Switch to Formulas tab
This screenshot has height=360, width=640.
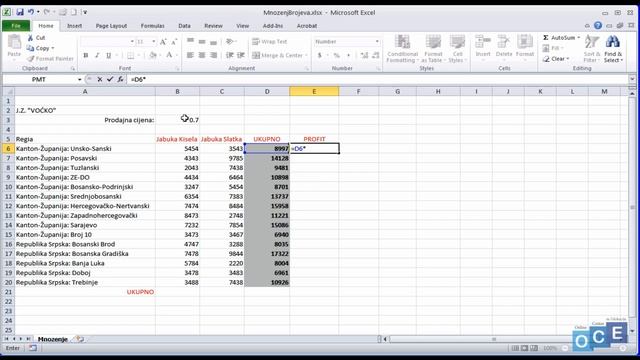[152, 26]
